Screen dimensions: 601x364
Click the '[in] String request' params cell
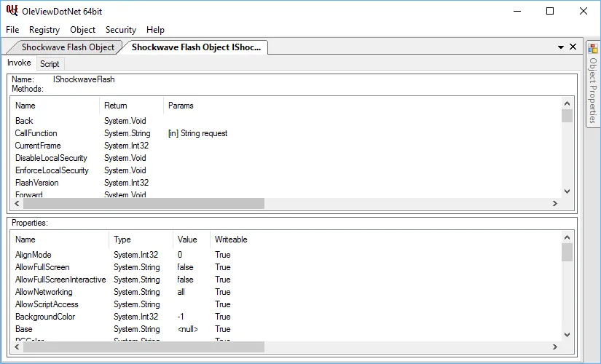click(x=197, y=133)
